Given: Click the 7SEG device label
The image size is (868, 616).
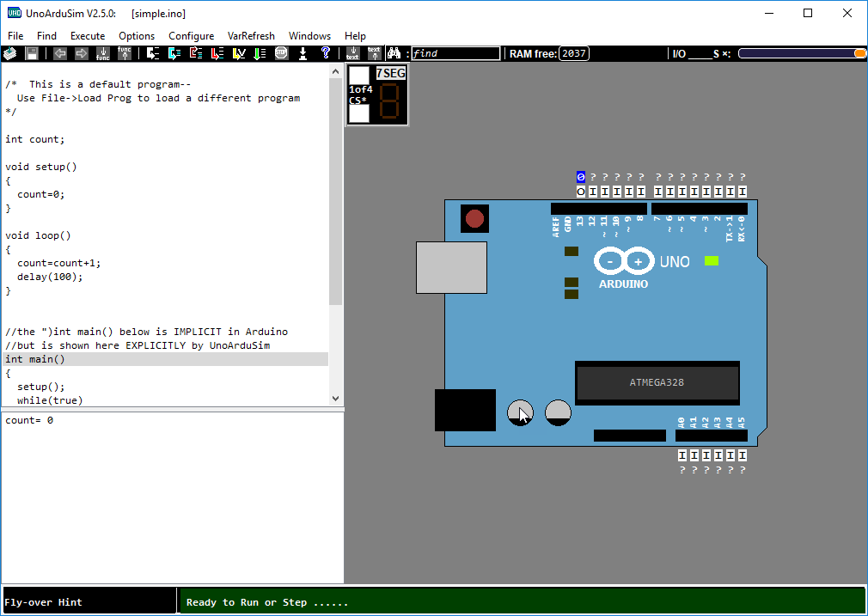Looking at the screenshot, I should pyautogui.click(x=391, y=73).
